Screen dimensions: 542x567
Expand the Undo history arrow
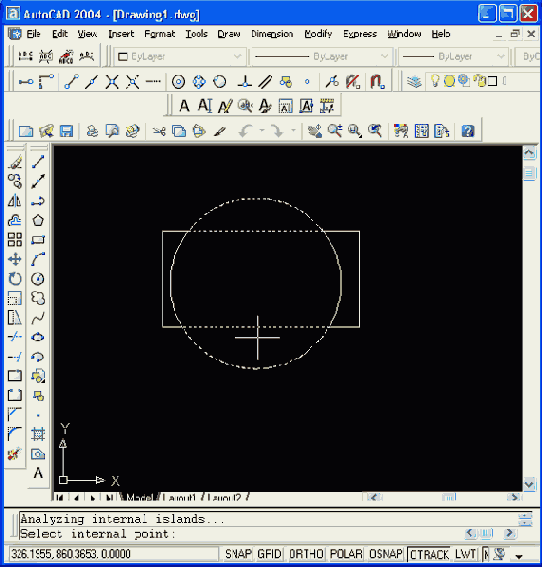pos(262,131)
